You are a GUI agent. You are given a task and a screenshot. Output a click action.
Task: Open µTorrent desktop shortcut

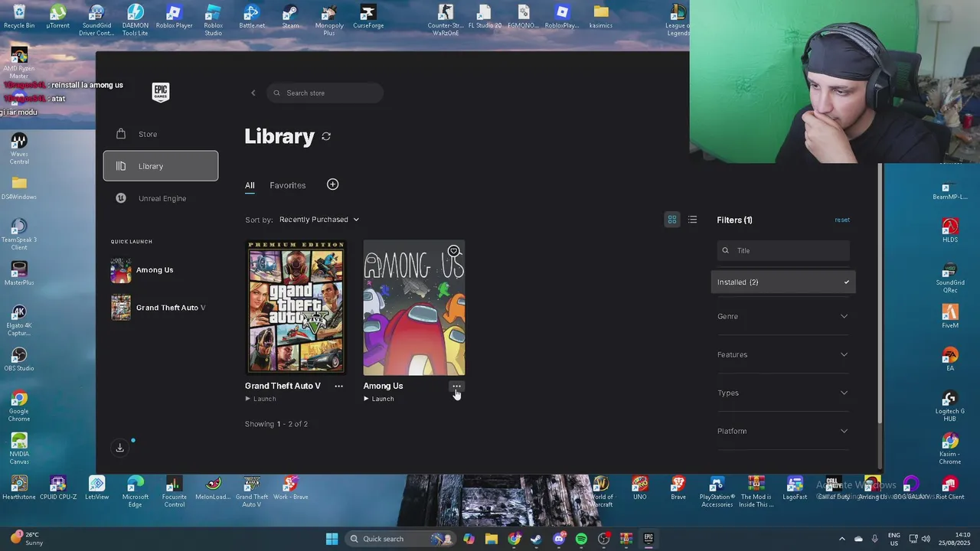58,17
